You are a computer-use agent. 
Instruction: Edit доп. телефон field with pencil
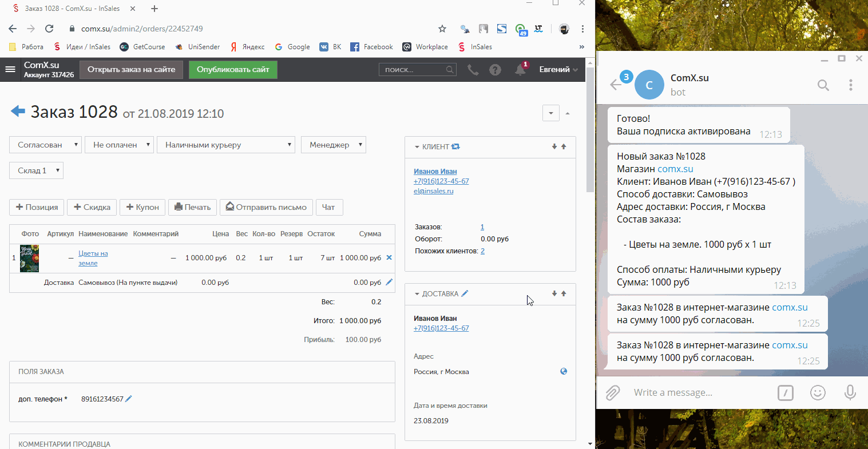click(x=129, y=399)
